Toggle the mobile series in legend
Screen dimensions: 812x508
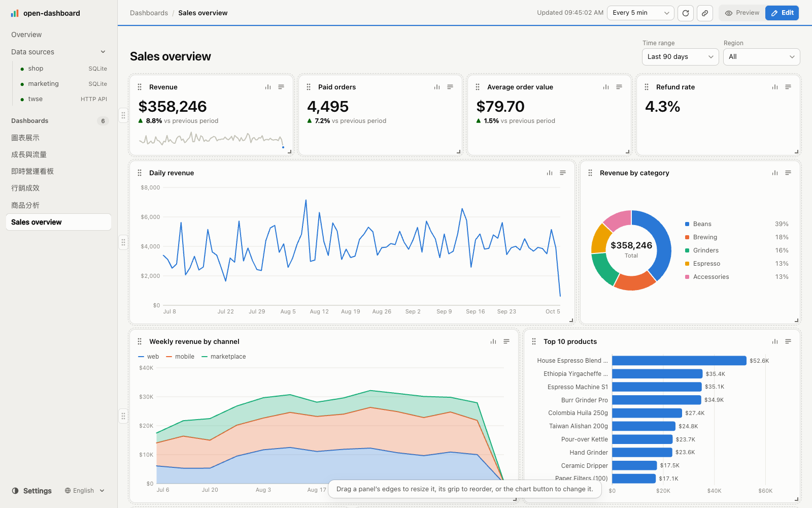click(x=180, y=357)
